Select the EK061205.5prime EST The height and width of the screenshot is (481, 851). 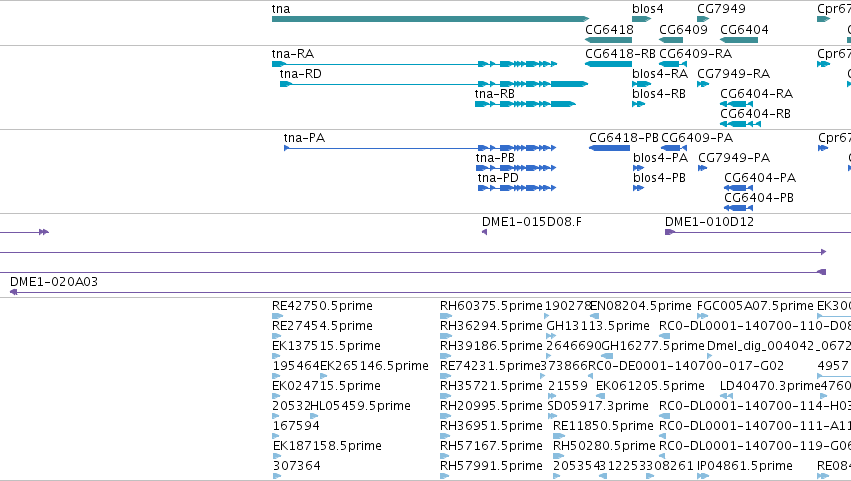(600, 396)
